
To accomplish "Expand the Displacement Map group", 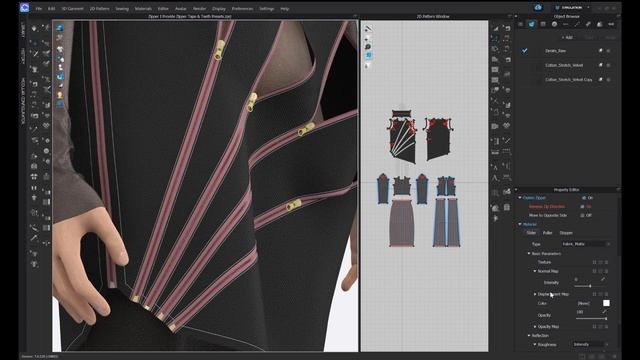I will coord(535,294).
